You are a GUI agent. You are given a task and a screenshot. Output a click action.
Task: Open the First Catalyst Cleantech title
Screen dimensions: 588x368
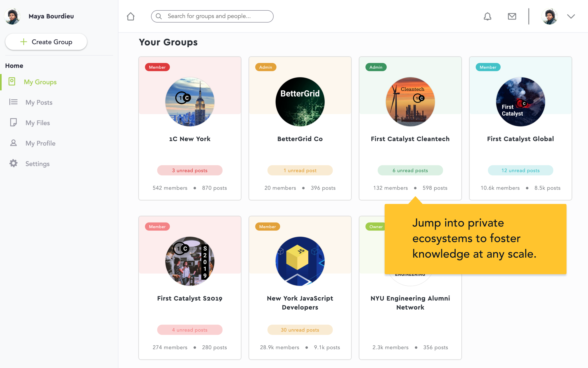coord(410,139)
